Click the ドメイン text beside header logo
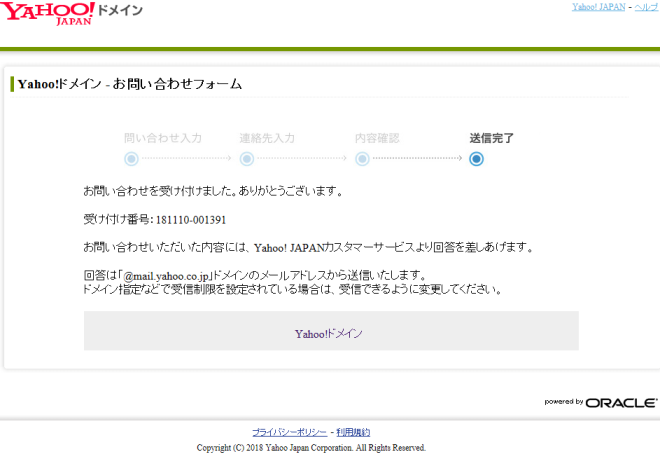This screenshot has width=660, height=459. [120, 10]
